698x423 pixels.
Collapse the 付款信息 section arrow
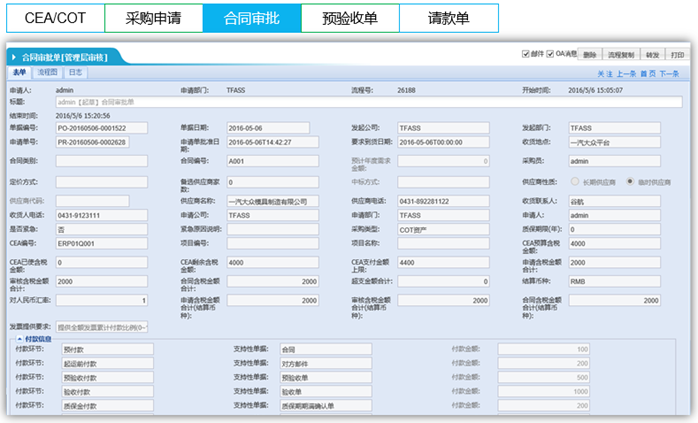(x=20, y=339)
